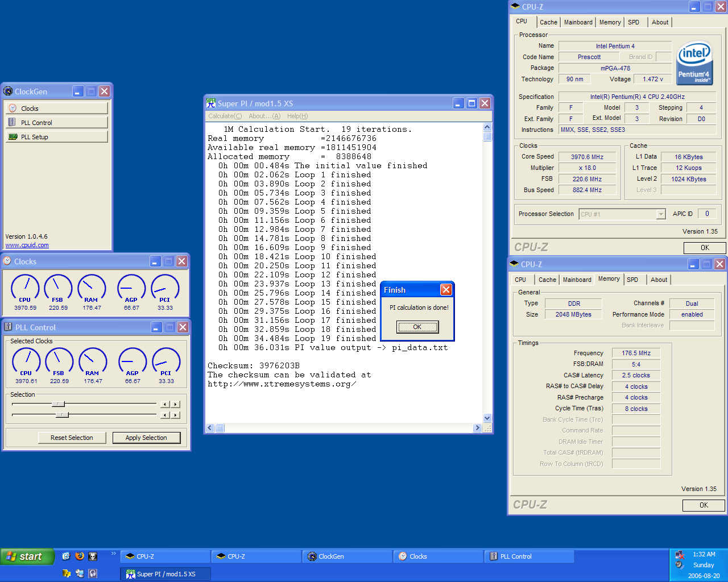Click the headphones quick launch icon
The height and width of the screenshot is (582, 728).
tap(93, 573)
